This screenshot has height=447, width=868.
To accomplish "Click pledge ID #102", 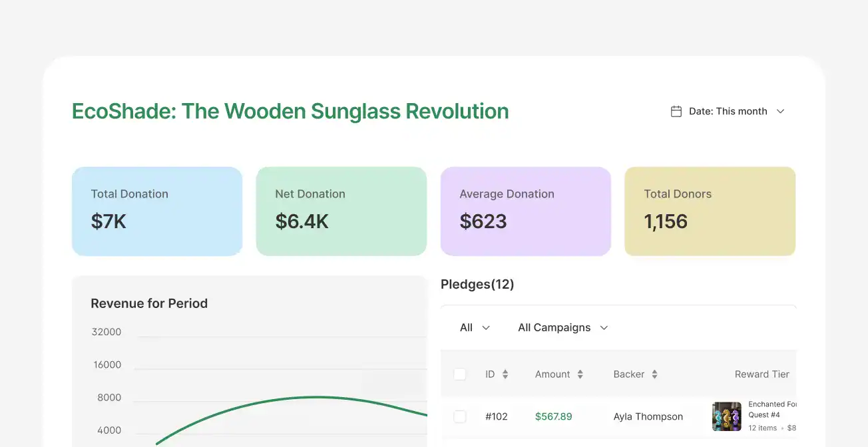I will tap(496, 417).
